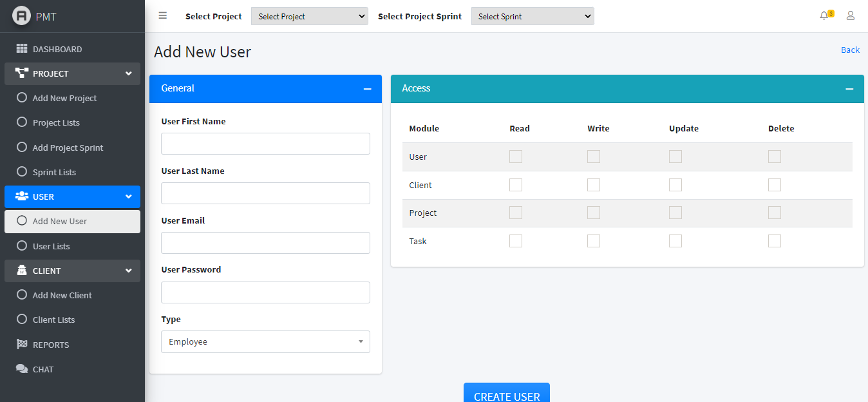Expand the Type dropdown showing Employee
Image resolution: width=868 pixels, height=402 pixels.
(265, 342)
